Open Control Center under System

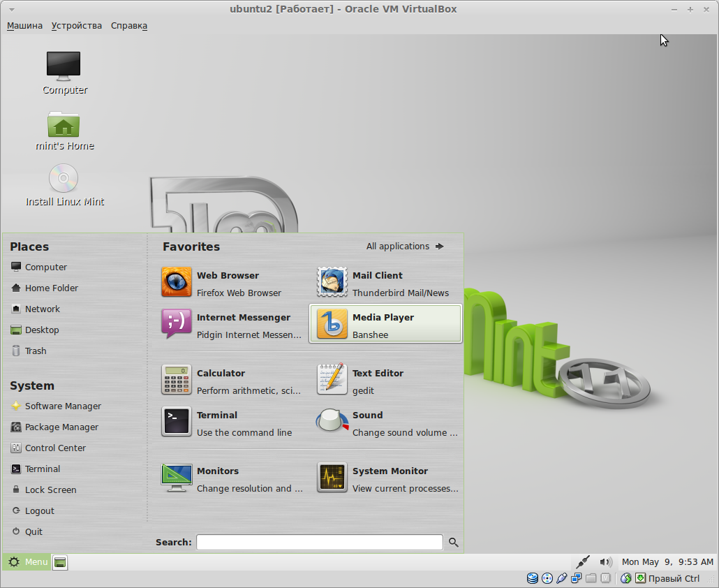(48, 448)
